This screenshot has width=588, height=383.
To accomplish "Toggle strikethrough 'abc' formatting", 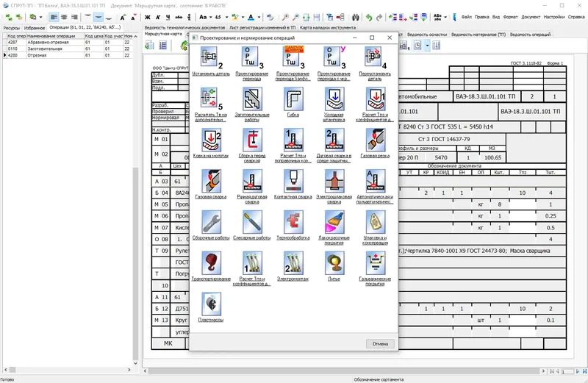I will click(x=179, y=17).
